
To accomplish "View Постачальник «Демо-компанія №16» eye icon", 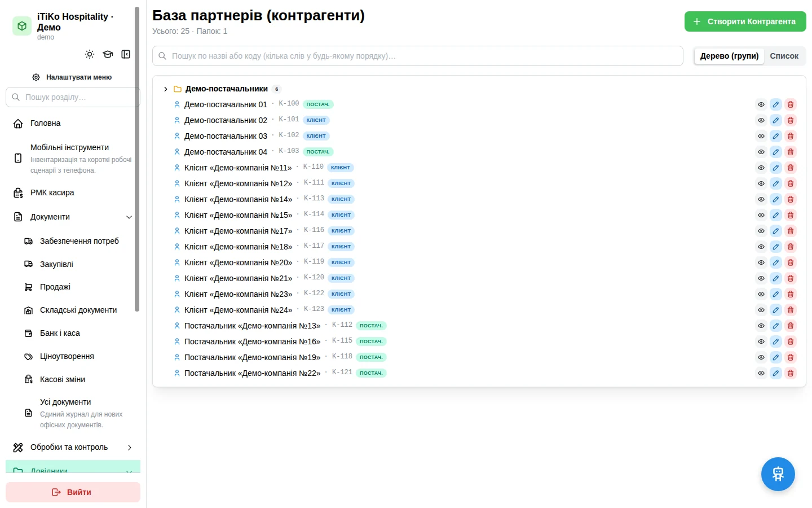I will coord(761,341).
